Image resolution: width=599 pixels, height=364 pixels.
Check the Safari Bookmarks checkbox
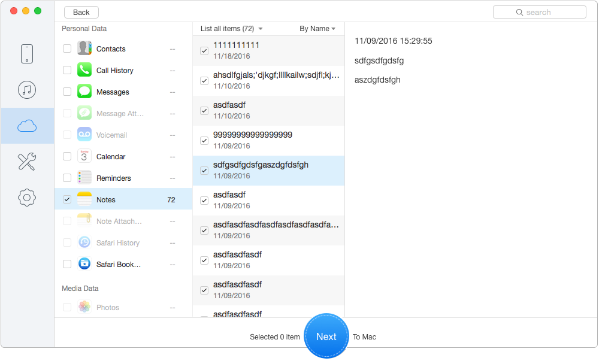point(67,264)
